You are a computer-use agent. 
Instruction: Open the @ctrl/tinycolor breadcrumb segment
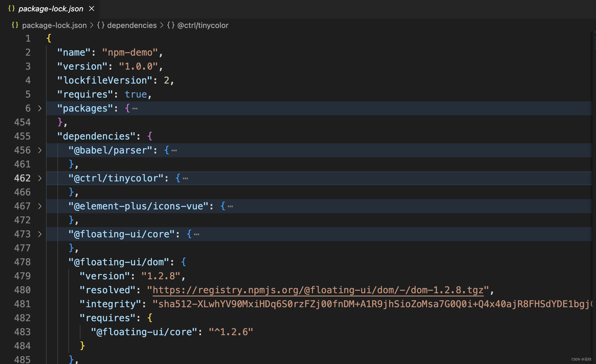coord(203,25)
